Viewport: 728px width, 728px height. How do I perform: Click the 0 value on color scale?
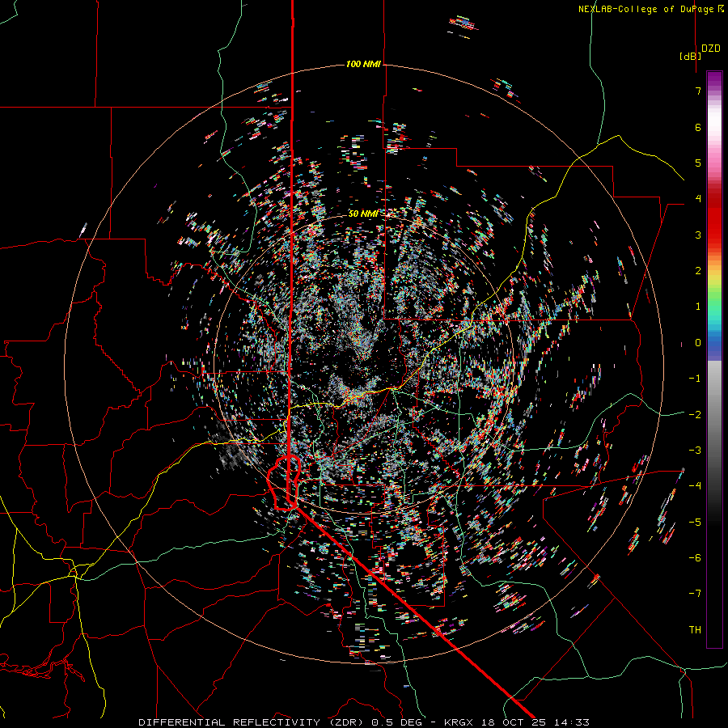(x=698, y=343)
